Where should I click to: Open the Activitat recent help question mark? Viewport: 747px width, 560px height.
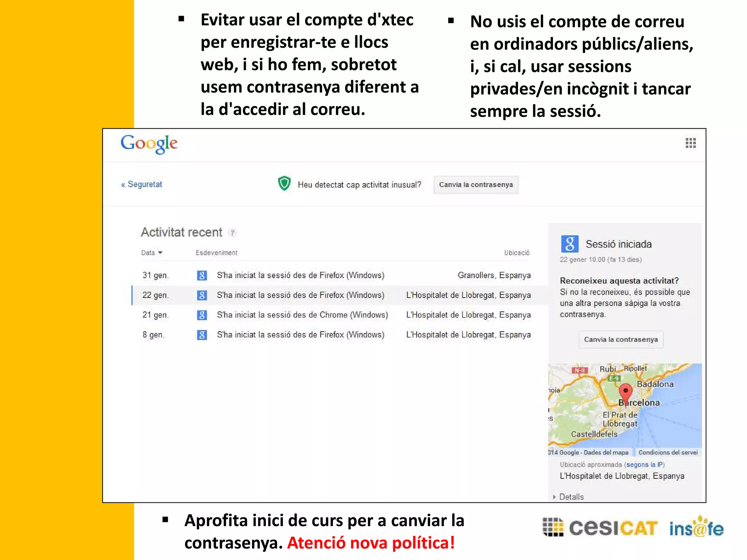(232, 233)
